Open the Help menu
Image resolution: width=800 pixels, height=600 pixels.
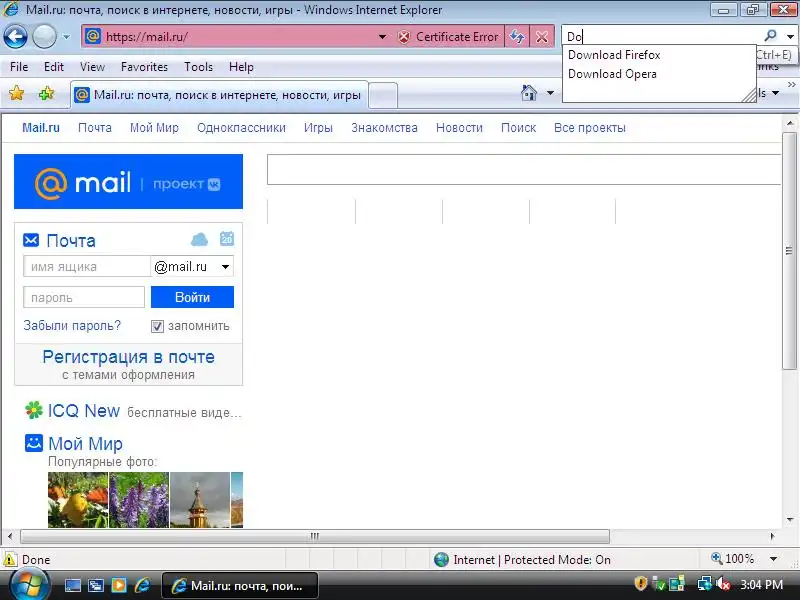(x=241, y=67)
